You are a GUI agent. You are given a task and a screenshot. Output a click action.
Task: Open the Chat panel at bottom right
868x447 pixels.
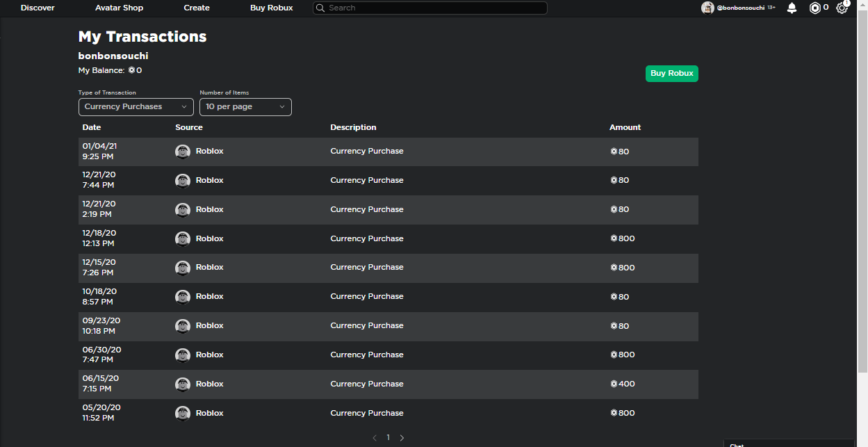pos(788,444)
